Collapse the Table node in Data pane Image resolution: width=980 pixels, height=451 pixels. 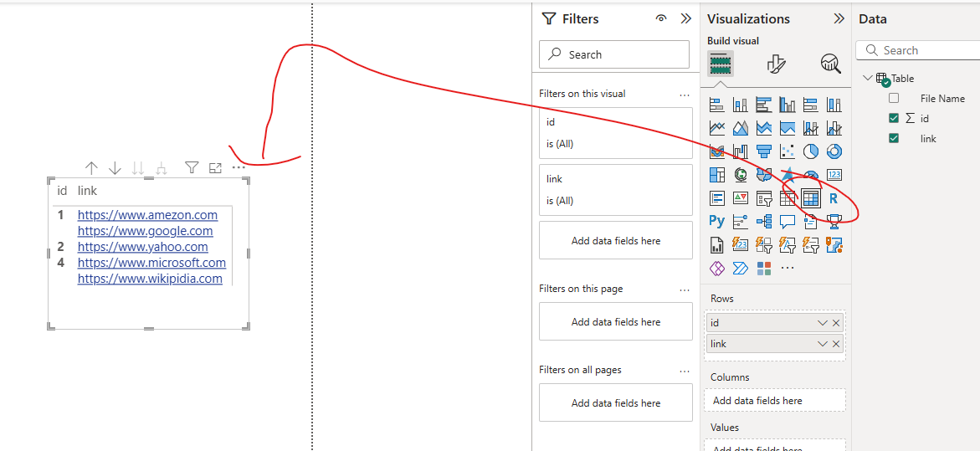pyautogui.click(x=867, y=78)
